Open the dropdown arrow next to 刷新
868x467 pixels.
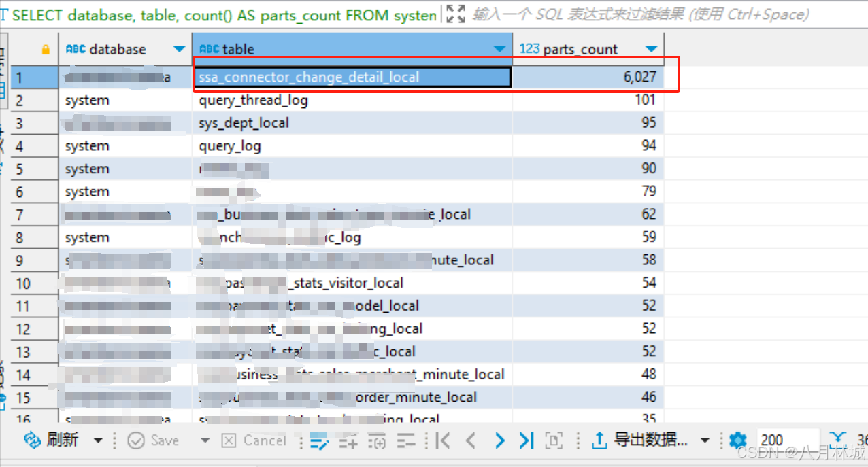98,441
